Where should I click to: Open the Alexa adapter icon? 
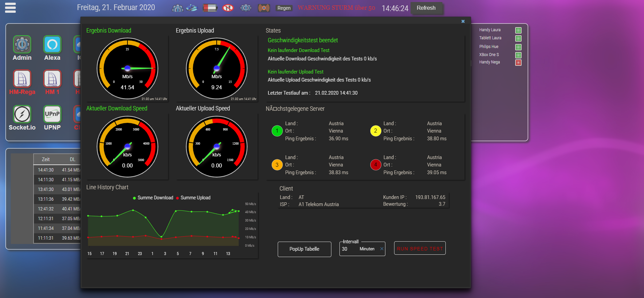click(x=52, y=45)
